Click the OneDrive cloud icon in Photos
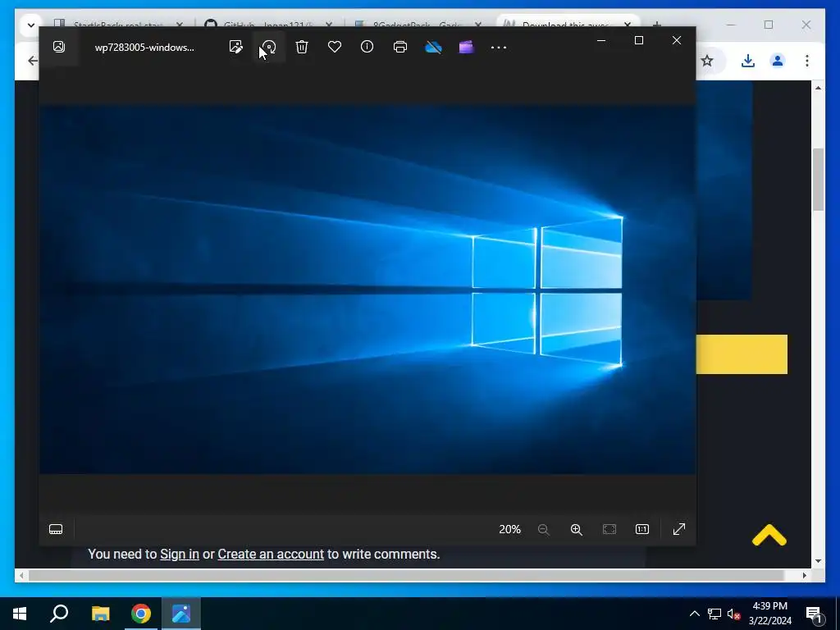Viewport: 840px width, 630px height. pos(433,48)
